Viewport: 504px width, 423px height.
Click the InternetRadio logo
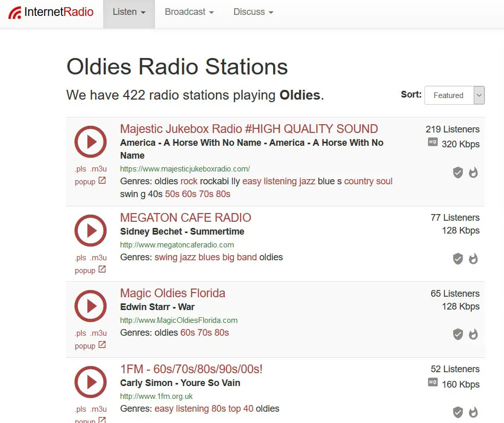coord(51,12)
